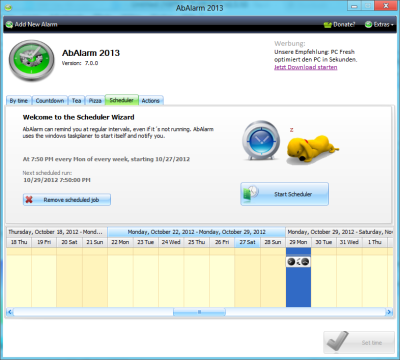
Task: Click the Donate gift icon
Action: [328, 25]
